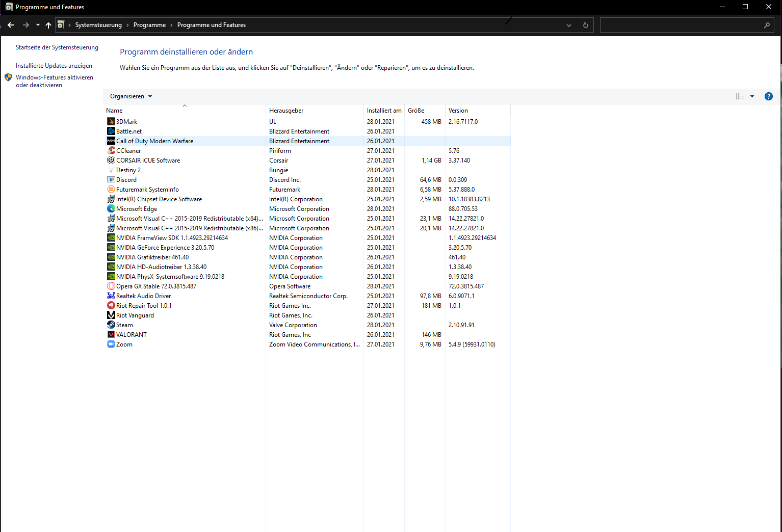The height and width of the screenshot is (532, 782).
Task: Click the VALORANT icon
Action: pyautogui.click(x=111, y=334)
